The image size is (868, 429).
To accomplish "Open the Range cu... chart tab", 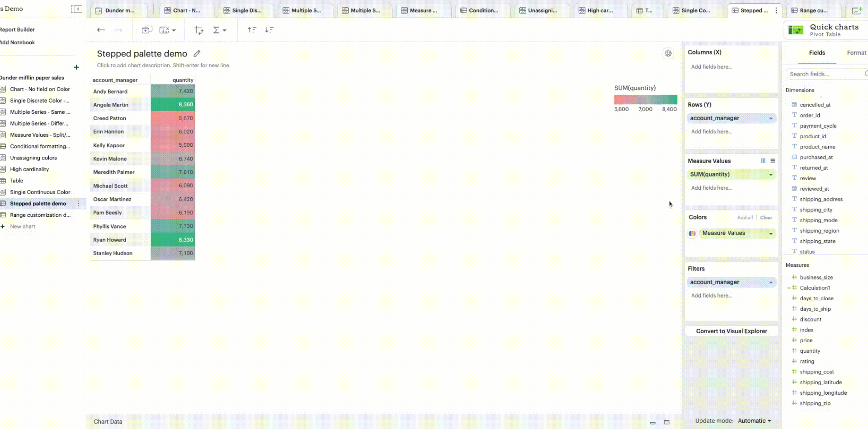I will [813, 10].
